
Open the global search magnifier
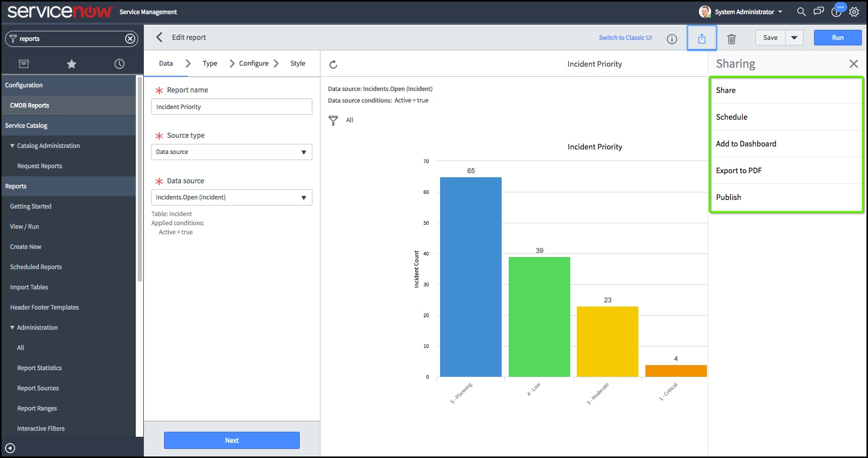(801, 12)
